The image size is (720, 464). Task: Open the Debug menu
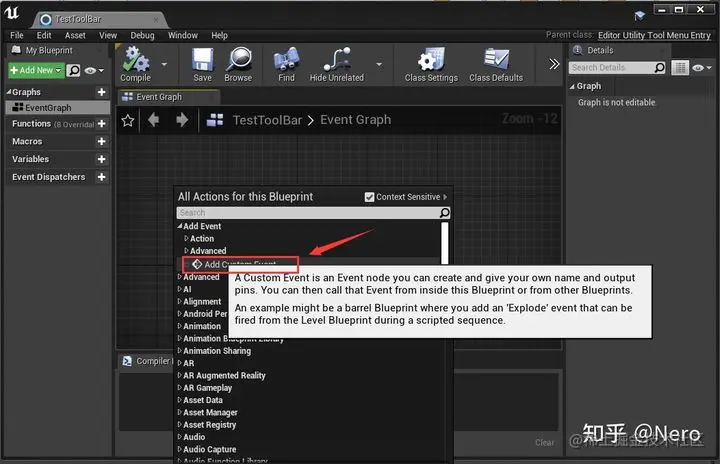142,35
